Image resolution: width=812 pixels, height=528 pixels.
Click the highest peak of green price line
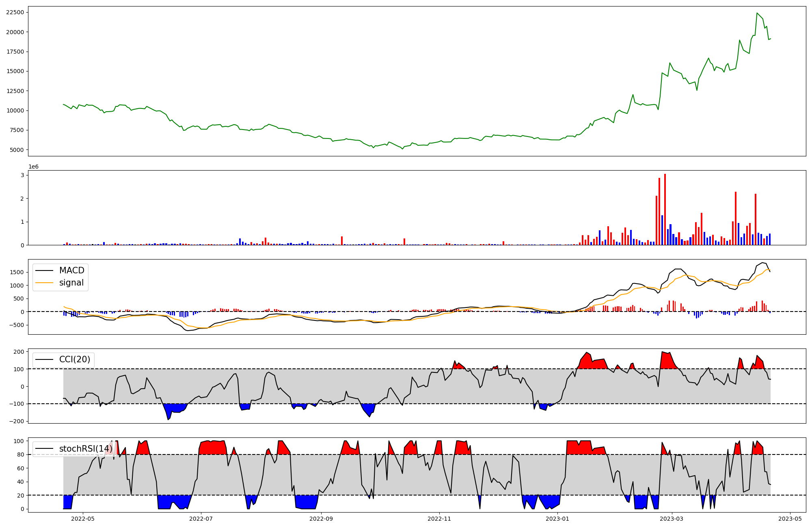pos(757,13)
